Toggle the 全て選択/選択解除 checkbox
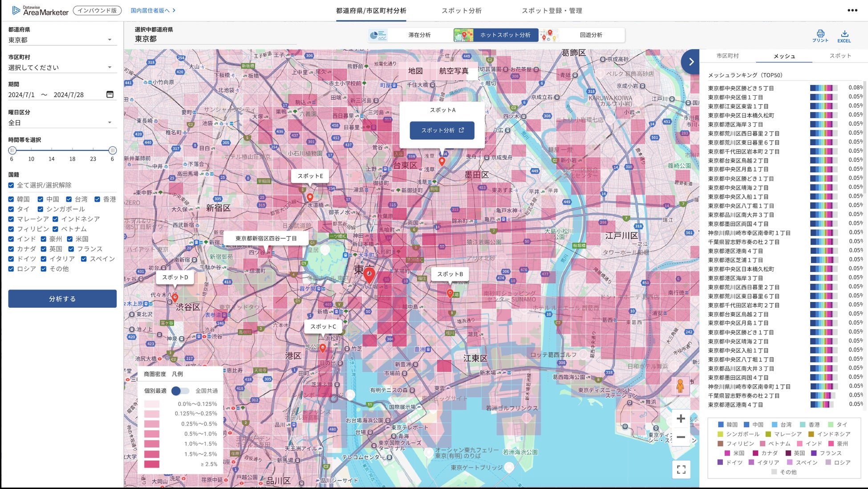Image resolution: width=868 pixels, height=489 pixels. click(11, 185)
